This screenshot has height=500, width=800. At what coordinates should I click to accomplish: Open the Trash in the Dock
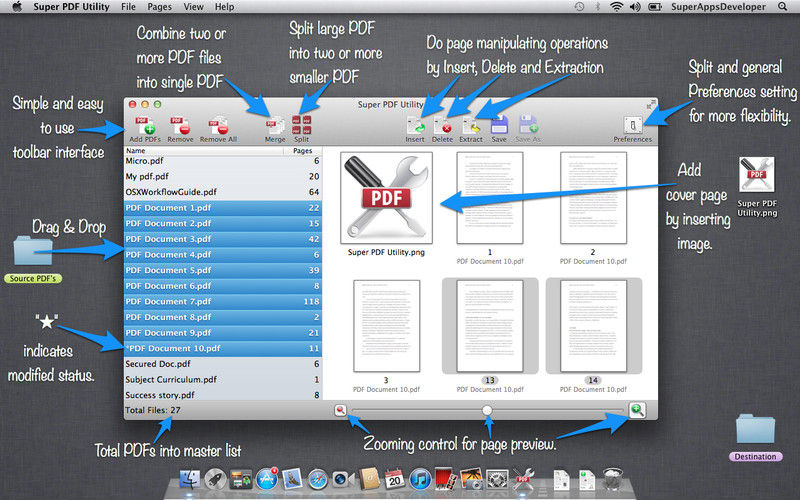pyautogui.click(x=612, y=479)
